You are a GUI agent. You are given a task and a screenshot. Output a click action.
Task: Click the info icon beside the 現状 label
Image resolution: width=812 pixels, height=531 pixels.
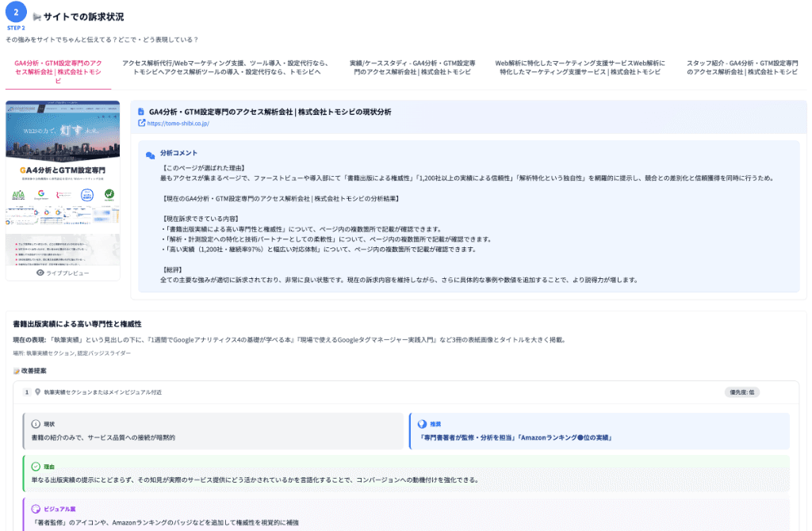(x=34, y=422)
